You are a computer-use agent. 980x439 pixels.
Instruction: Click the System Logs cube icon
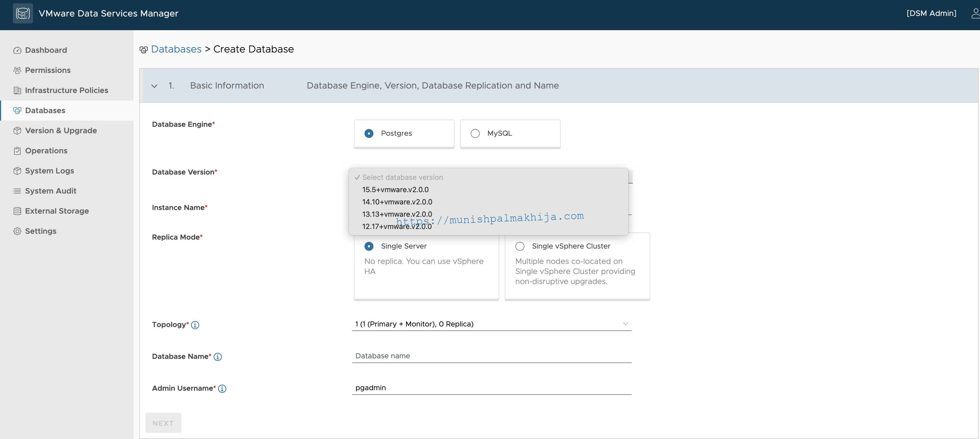coord(17,171)
